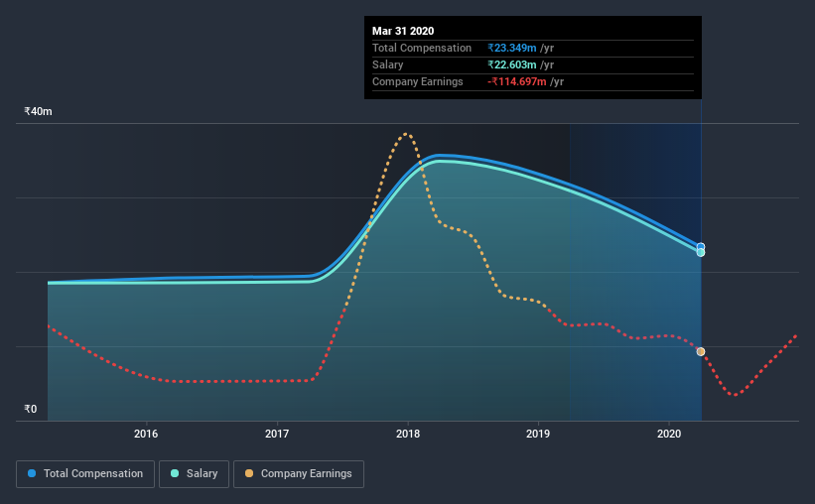Click the 2017 x-axis label

(277, 434)
